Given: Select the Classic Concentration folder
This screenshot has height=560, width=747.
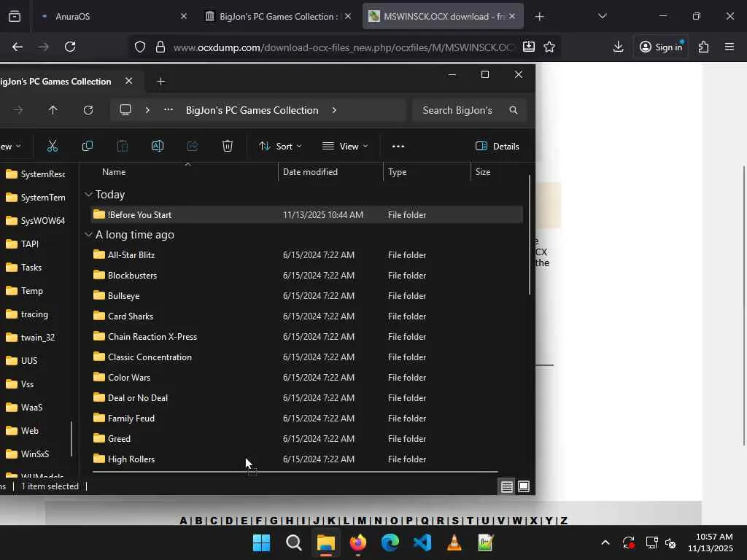Looking at the screenshot, I should coord(307,357).
